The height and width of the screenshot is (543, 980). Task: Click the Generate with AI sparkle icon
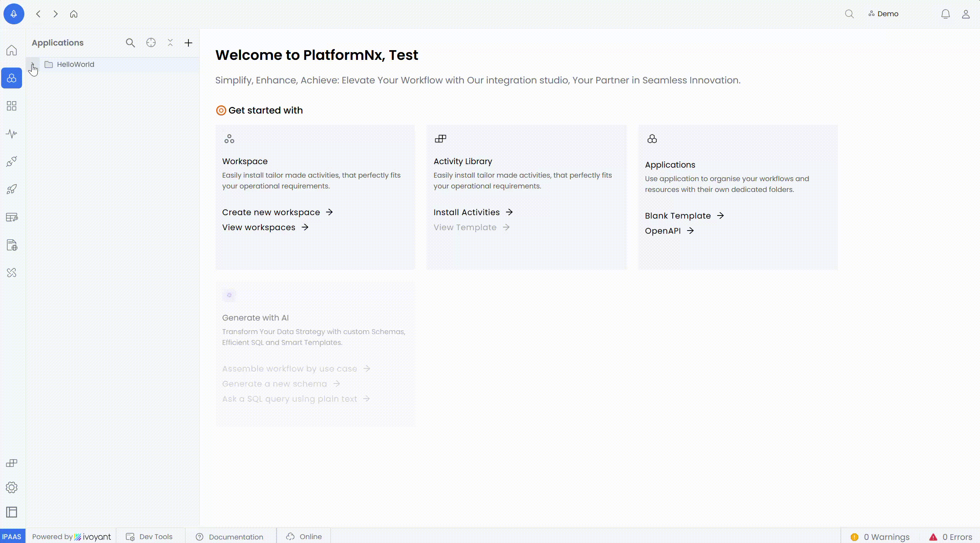(229, 295)
